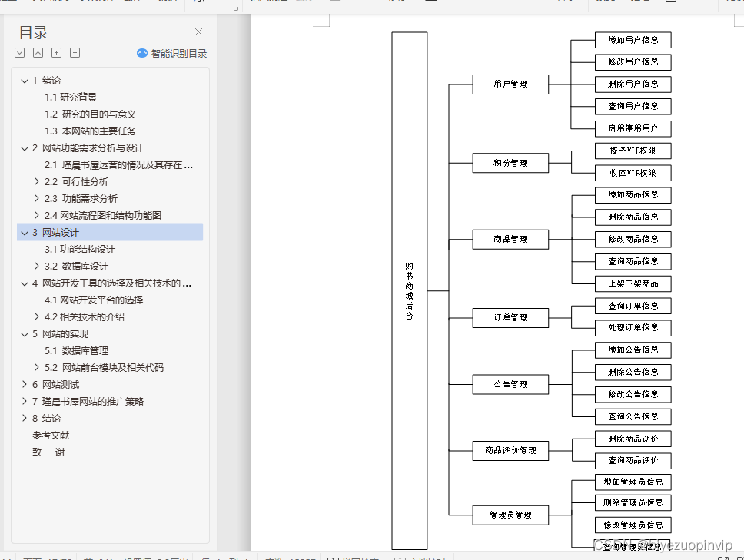This screenshot has height=560, width=744.
Task: Click the 公告管理 box in diagram
Action: point(510,385)
